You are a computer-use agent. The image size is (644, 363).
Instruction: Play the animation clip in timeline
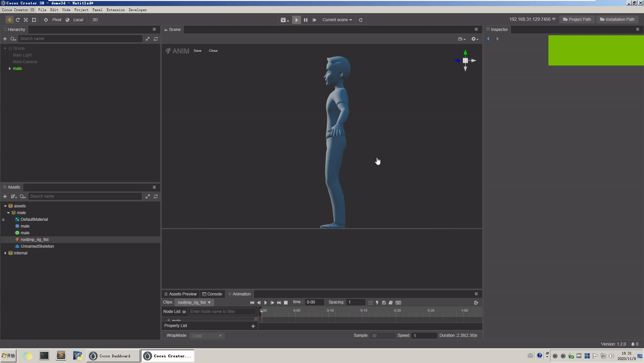(x=265, y=303)
